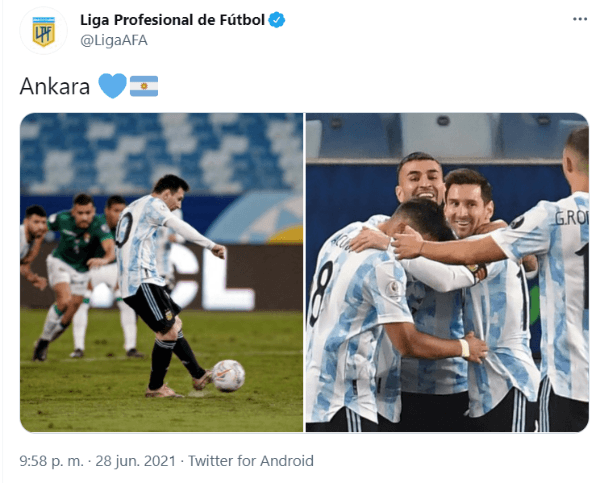Open the 28 jun. 2021 date link
600x483 pixels.
click(x=135, y=461)
